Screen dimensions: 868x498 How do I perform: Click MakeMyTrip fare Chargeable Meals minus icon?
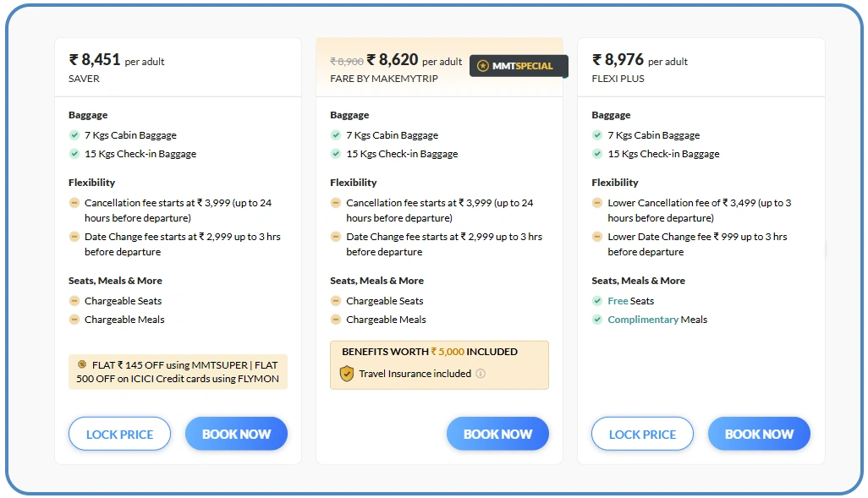tap(336, 320)
